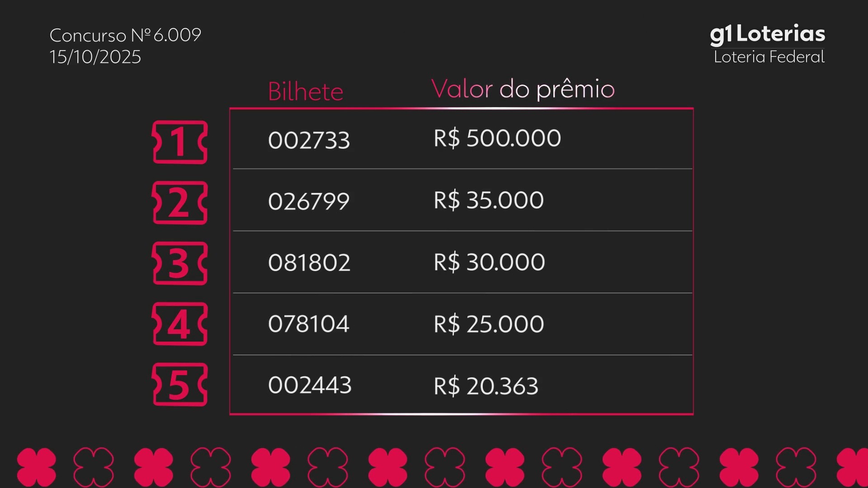Select ticket number 002733
This screenshot has height=488, width=868.
(x=309, y=140)
